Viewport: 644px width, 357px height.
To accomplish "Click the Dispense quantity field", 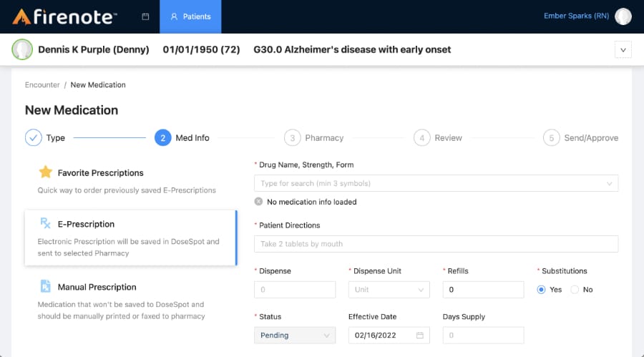I will [295, 290].
